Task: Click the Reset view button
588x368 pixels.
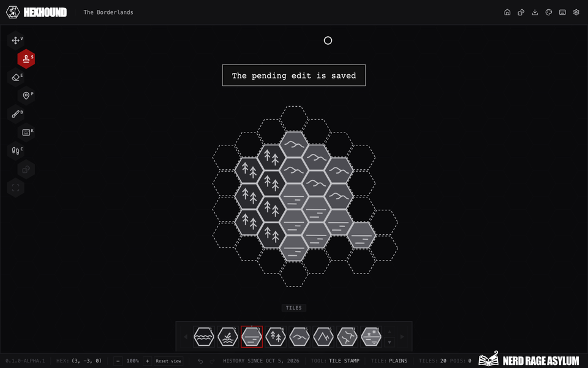Action: (168, 361)
